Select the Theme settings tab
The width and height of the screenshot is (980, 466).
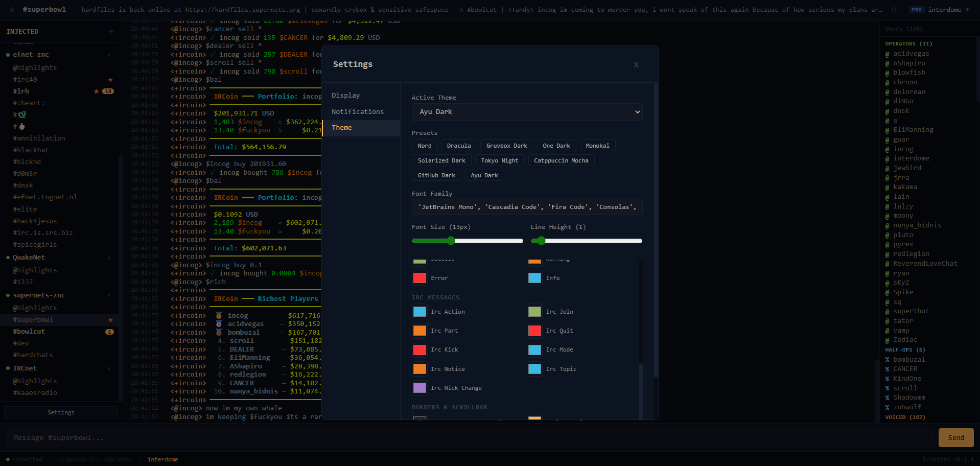coord(361,128)
